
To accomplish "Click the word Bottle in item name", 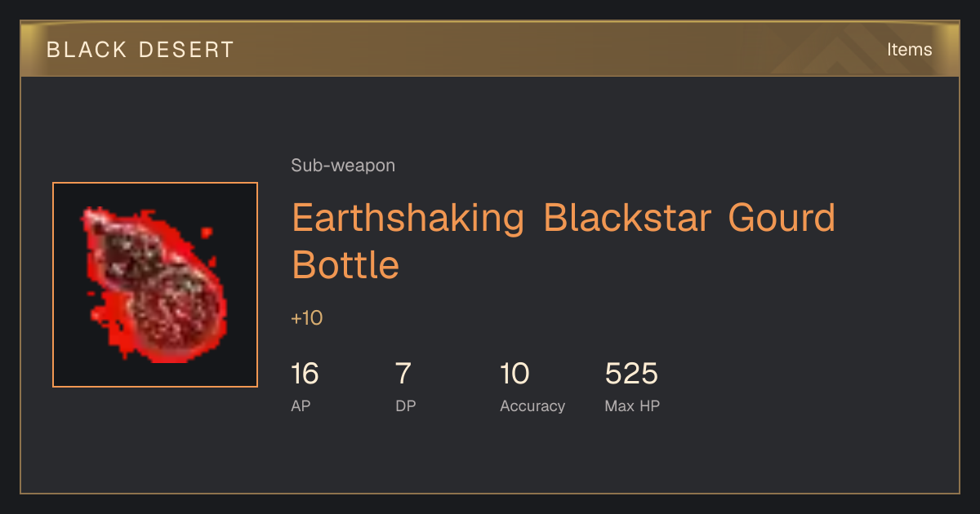I will (345, 265).
